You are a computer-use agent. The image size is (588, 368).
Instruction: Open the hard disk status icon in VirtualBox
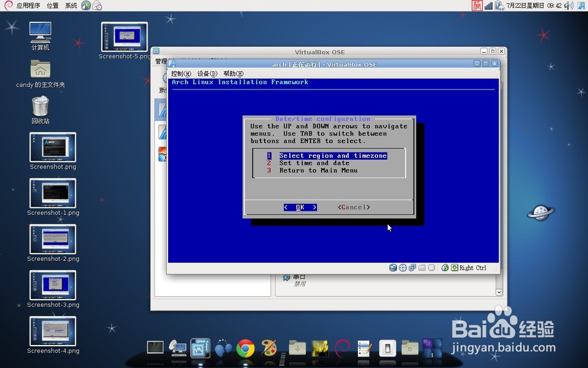[393, 268]
